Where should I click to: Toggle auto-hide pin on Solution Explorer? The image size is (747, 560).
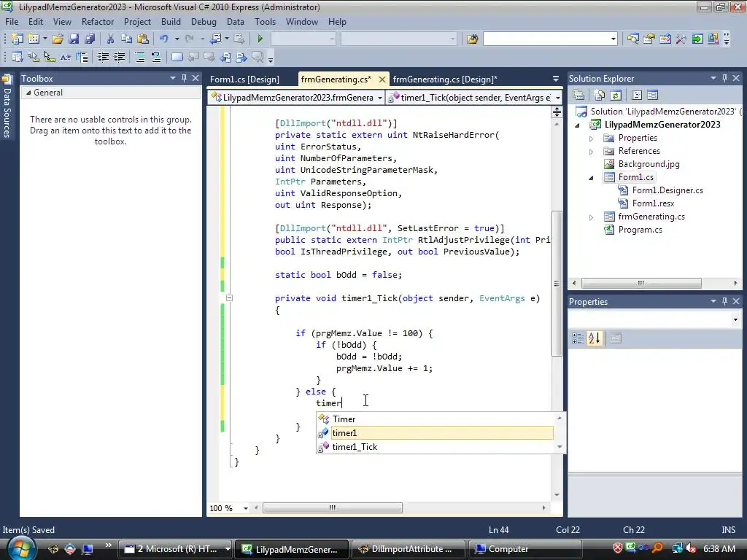click(724, 78)
